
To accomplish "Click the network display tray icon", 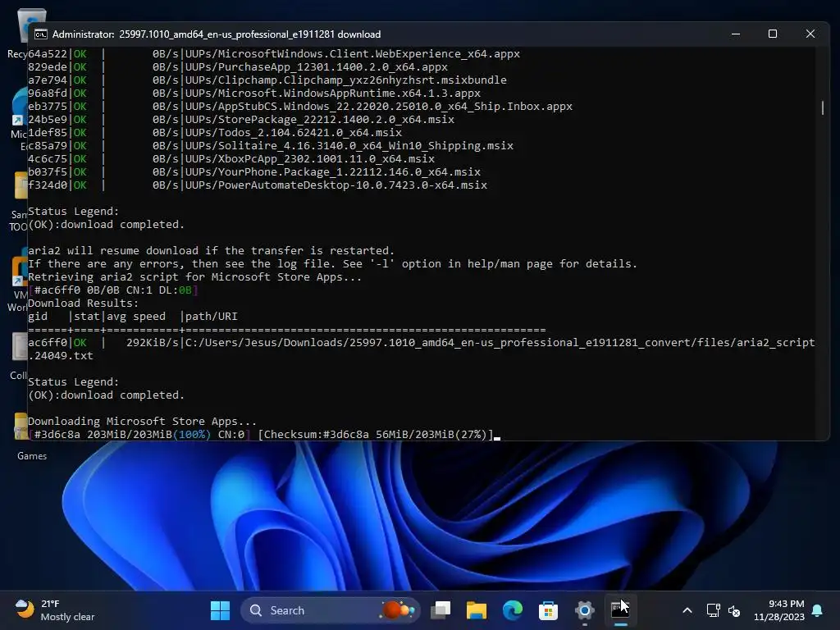I will click(713, 610).
